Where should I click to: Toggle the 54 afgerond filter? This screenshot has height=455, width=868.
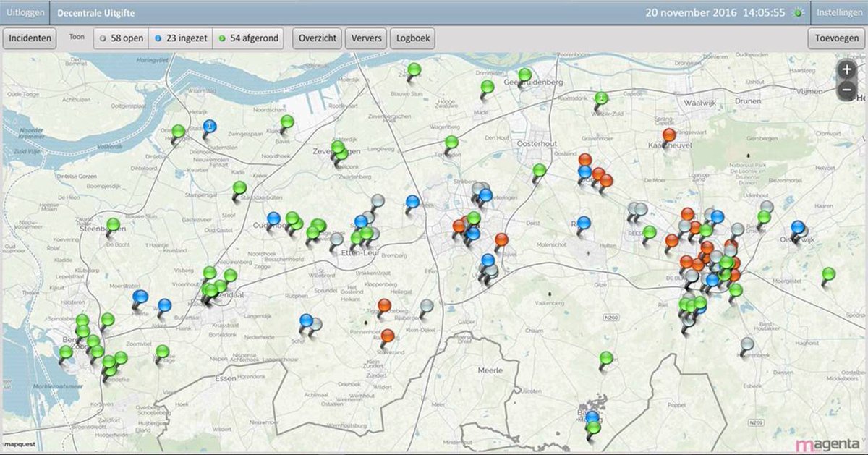click(x=248, y=38)
